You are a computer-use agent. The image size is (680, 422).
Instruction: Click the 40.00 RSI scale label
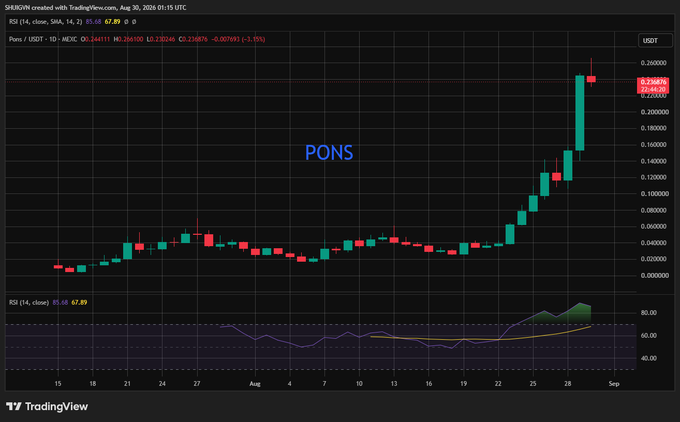[x=649, y=358]
